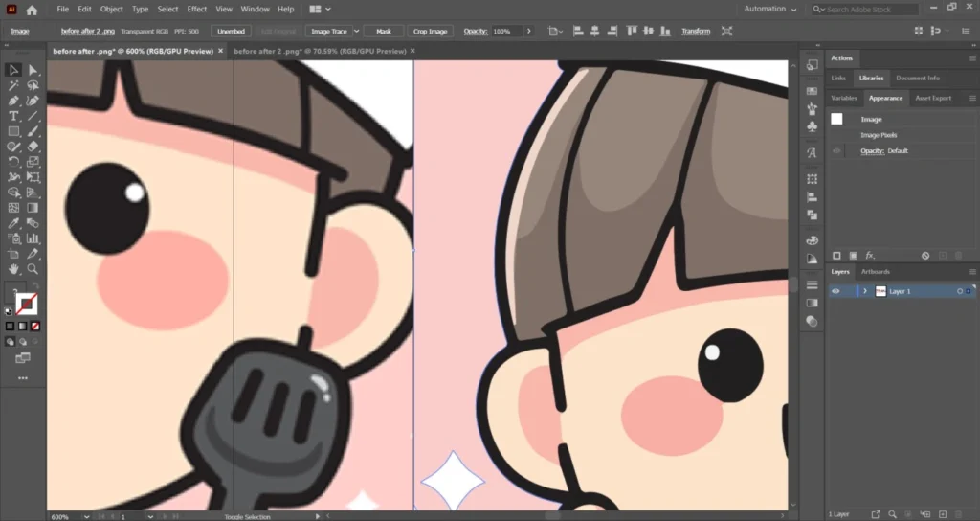Click vertical align top icon
980x521 pixels.
(632, 31)
